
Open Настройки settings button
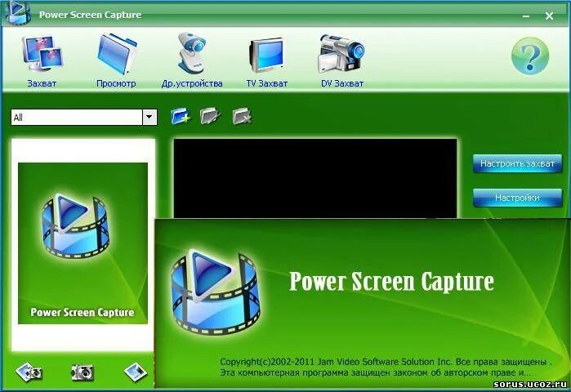[x=517, y=198]
